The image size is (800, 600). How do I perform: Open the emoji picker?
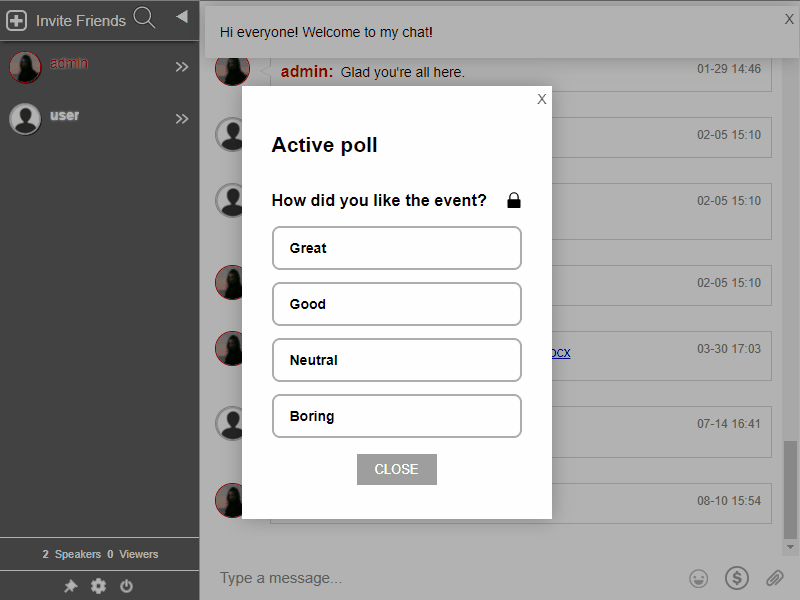click(698, 578)
